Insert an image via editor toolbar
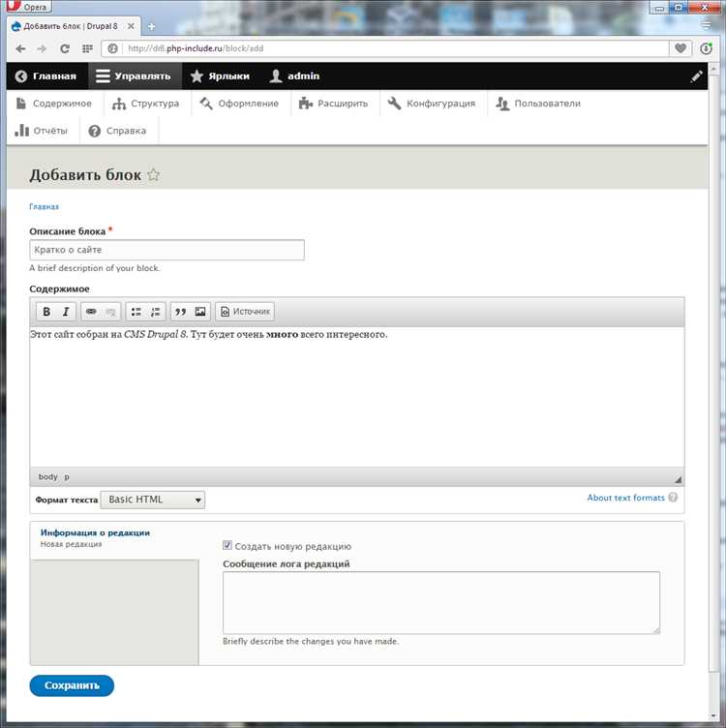The width and height of the screenshot is (726, 728). click(x=200, y=312)
